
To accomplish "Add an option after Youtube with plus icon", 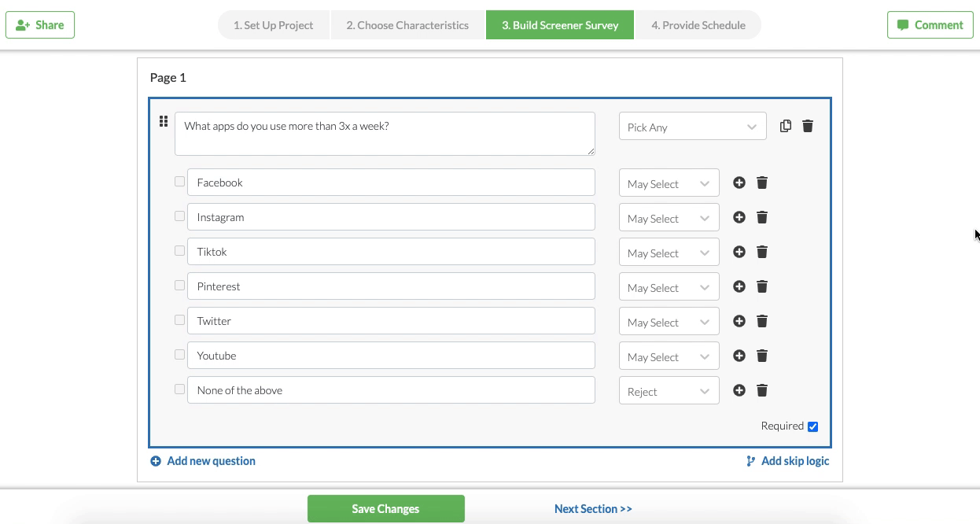I will pyautogui.click(x=739, y=356).
